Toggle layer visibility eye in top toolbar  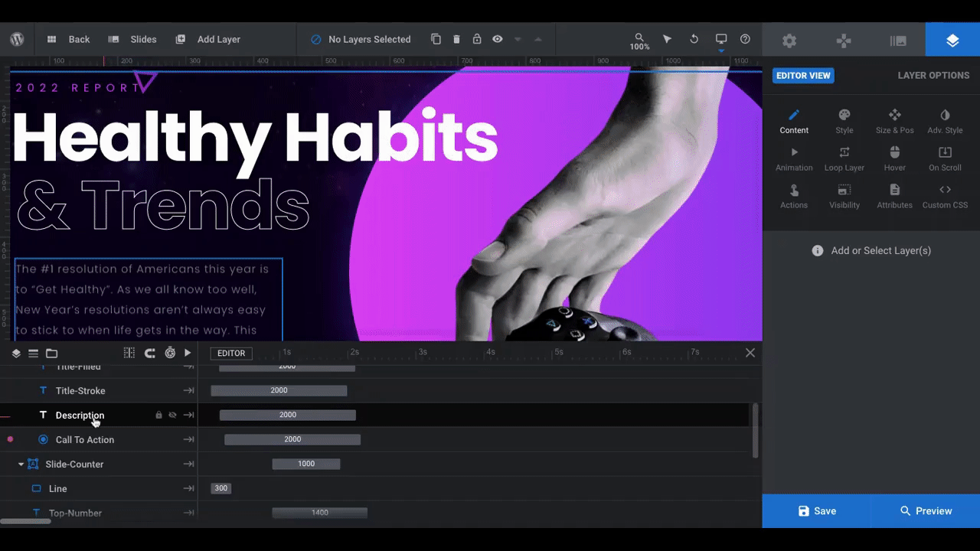[498, 39]
